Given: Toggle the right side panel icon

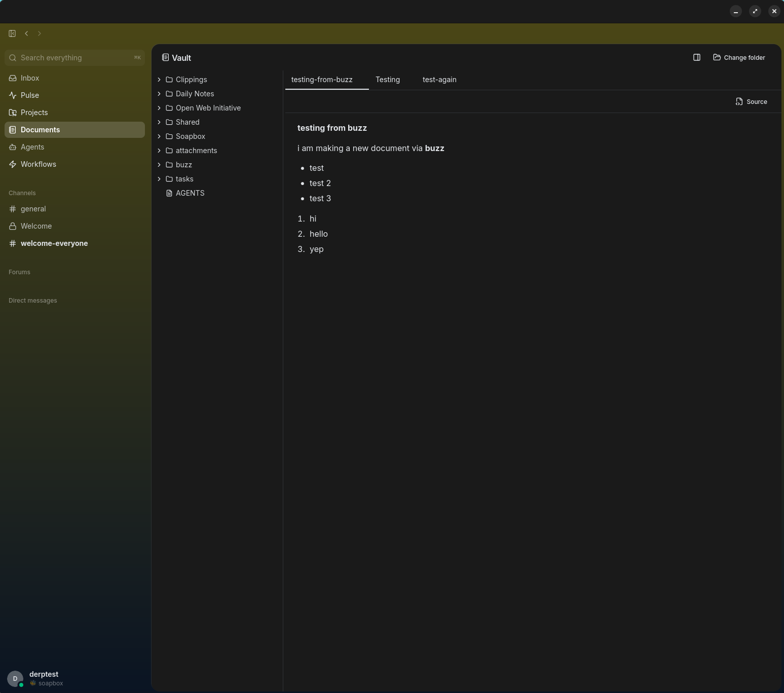Looking at the screenshot, I should 697,58.
